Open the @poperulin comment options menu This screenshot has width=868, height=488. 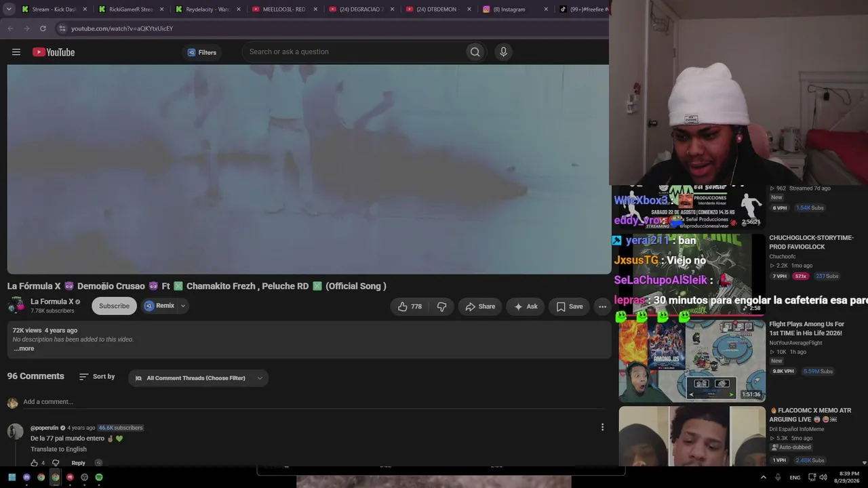tap(602, 427)
